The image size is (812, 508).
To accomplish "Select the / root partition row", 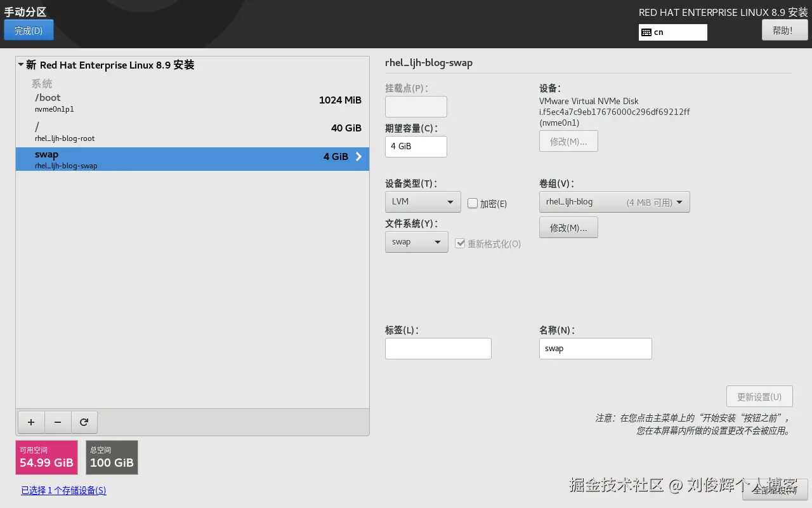I will click(x=192, y=131).
